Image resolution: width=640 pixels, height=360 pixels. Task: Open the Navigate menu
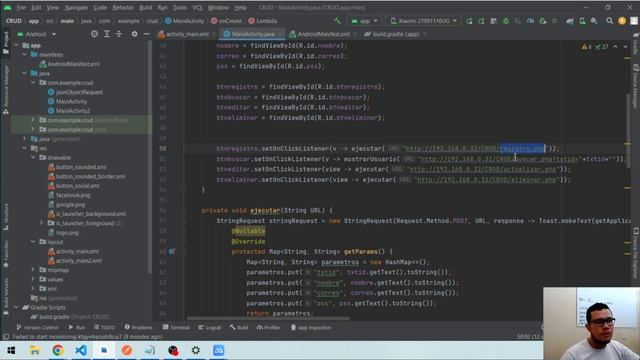[76, 8]
